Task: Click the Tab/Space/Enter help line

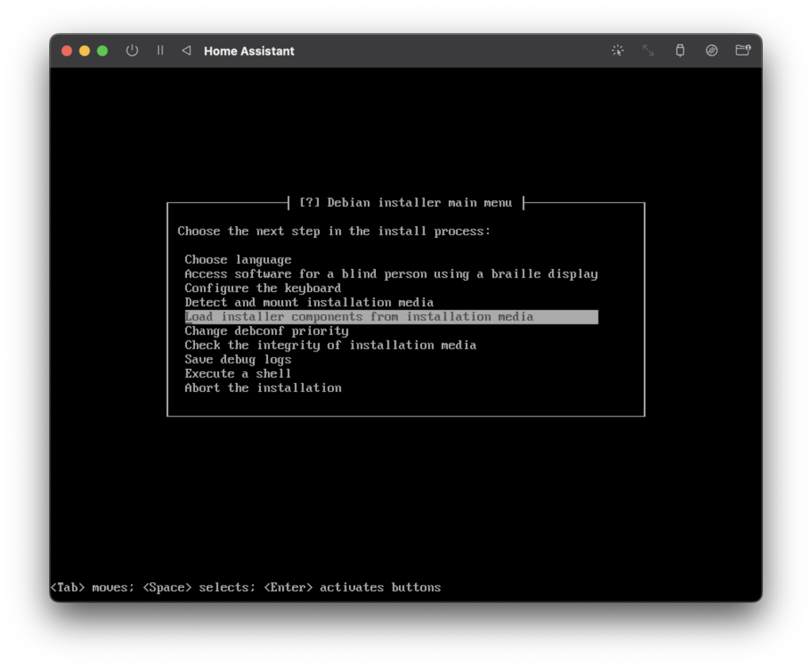Action: click(x=246, y=587)
